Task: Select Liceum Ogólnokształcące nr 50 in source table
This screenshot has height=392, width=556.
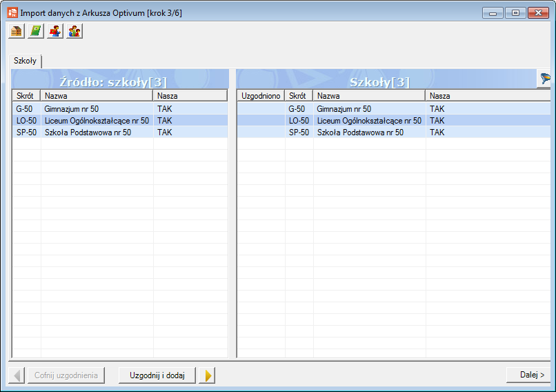Action: pos(97,121)
